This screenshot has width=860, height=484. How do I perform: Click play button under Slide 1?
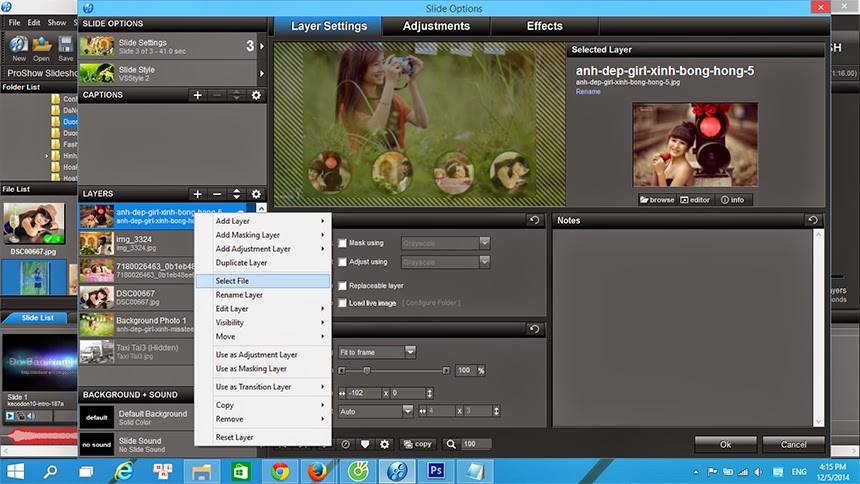click(x=10, y=416)
